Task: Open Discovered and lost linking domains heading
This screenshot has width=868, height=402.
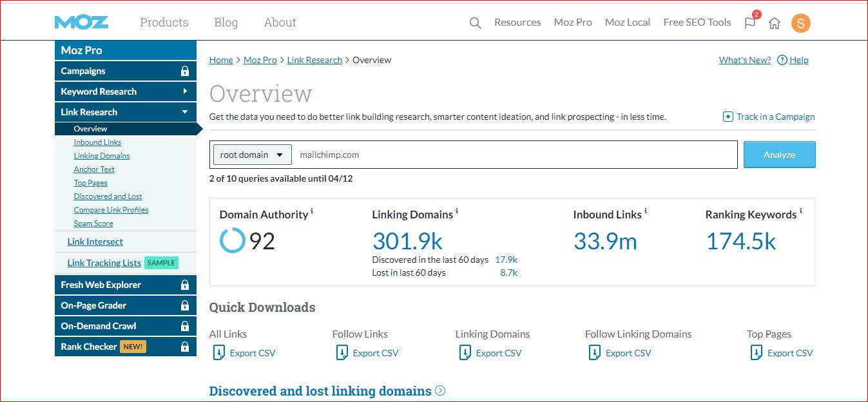Action: click(320, 390)
